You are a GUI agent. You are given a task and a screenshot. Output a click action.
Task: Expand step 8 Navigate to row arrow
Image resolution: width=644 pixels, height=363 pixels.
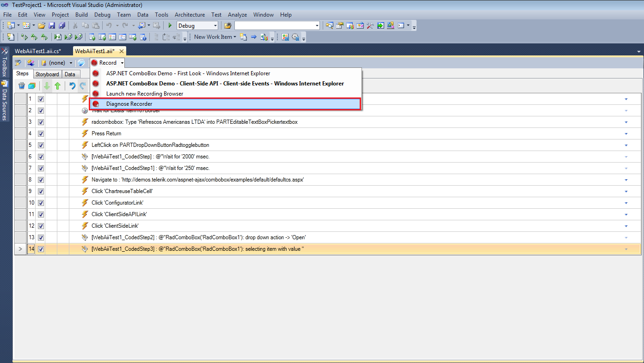(626, 180)
